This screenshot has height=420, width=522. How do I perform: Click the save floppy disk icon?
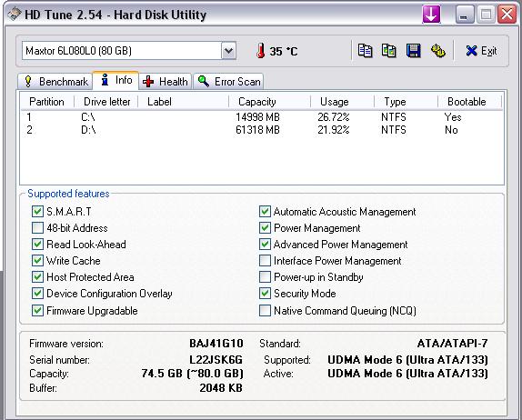(414, 51)
